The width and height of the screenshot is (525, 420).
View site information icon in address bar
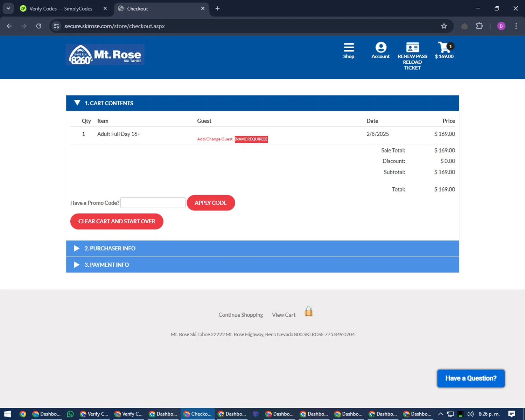[x=56, y=26]
